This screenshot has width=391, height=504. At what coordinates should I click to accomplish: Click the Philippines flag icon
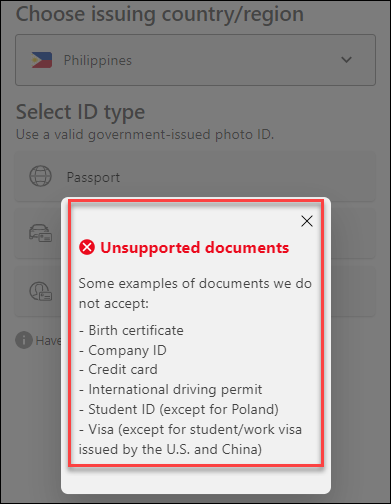pyautogui.click(x=42, y=60)
